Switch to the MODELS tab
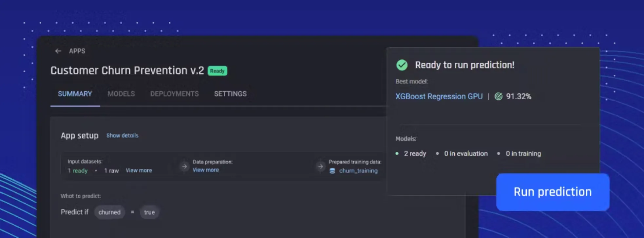This screenshot has height=238, width=644. pyautogui.click(x=121, y=94)
